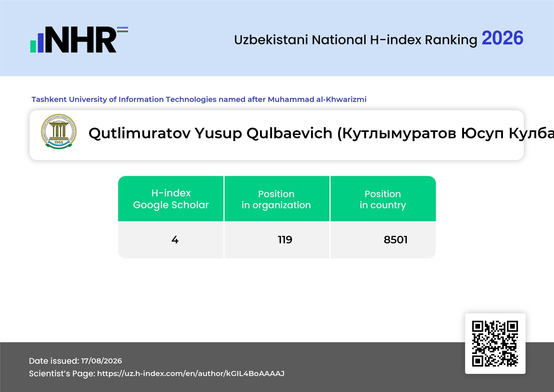The image size is (554, 392).
Task: Click the H-index Google Scholar header
Action: [171, 199]
